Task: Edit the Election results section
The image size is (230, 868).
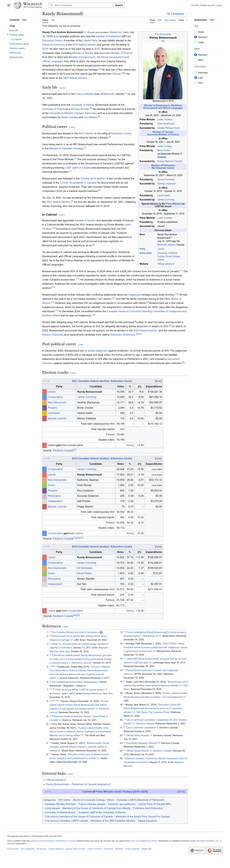Action: (73, 373)
